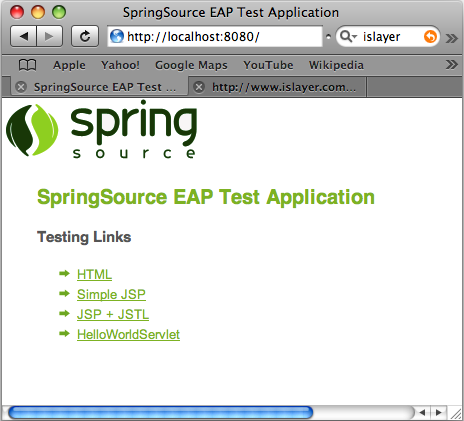Image resolution: width=464 pixels, height=421 pixels.
Task: Close the SpringSource EAP Test tab
Action: [x=21, y=87]
